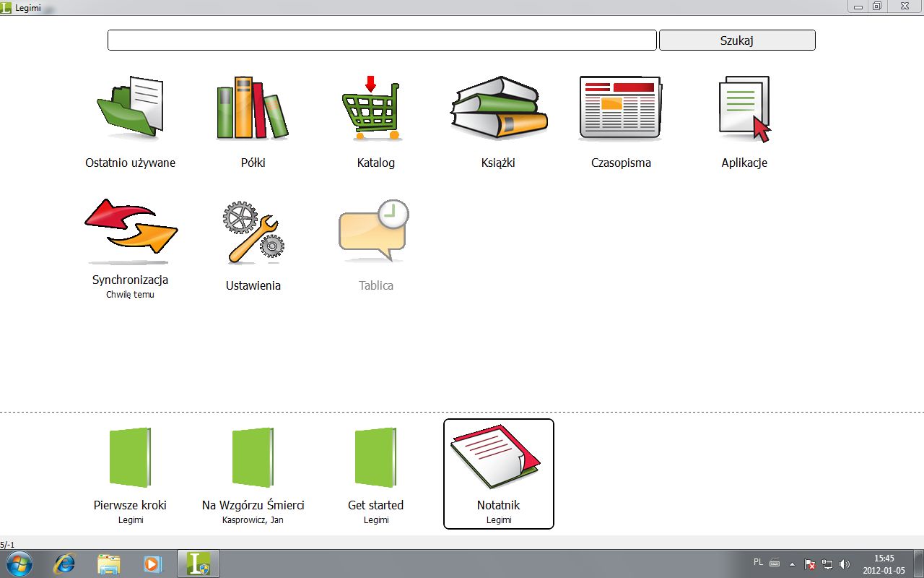This screenshot has height=578, width=924.
Task: Show hidden tray icons arrow
Action: [x=792, y=564]
